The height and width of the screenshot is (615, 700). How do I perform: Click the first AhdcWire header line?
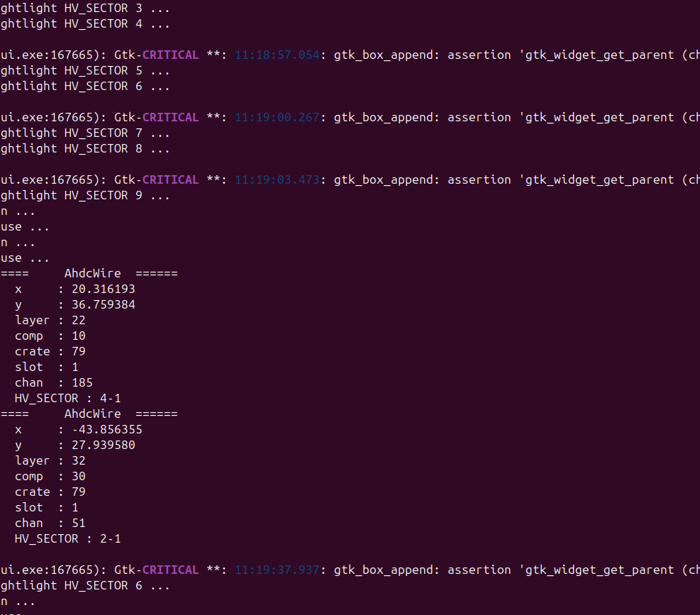89,273
